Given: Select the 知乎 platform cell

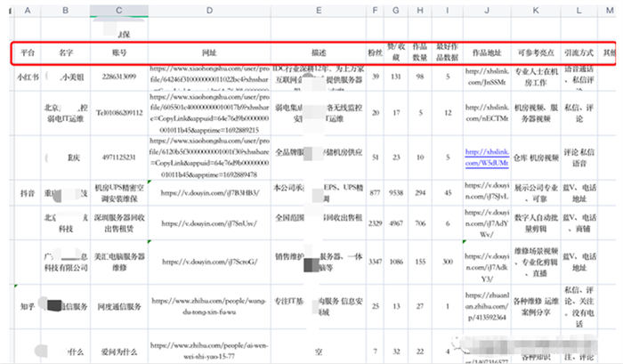Looking at the screenshot, I should click(x=28, y=306).
